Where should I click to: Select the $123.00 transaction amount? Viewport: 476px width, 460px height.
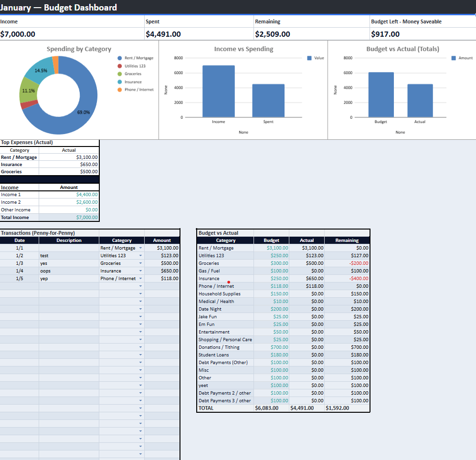pos(162,255)
